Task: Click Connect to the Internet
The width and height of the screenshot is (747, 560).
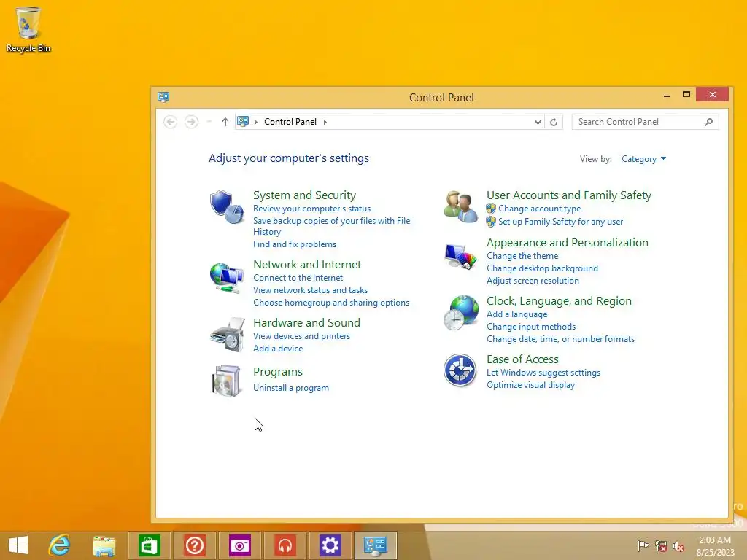Action: [x=298, y=278]
